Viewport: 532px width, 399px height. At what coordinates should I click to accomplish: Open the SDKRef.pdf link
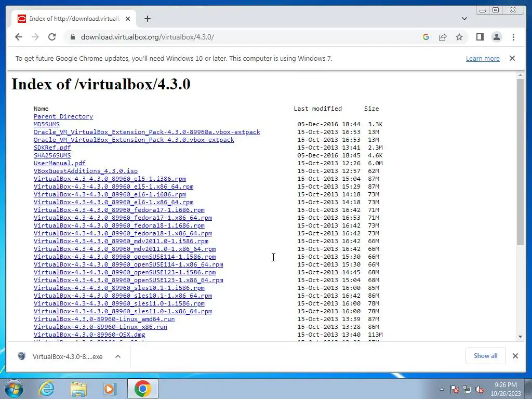click(52, 148)
